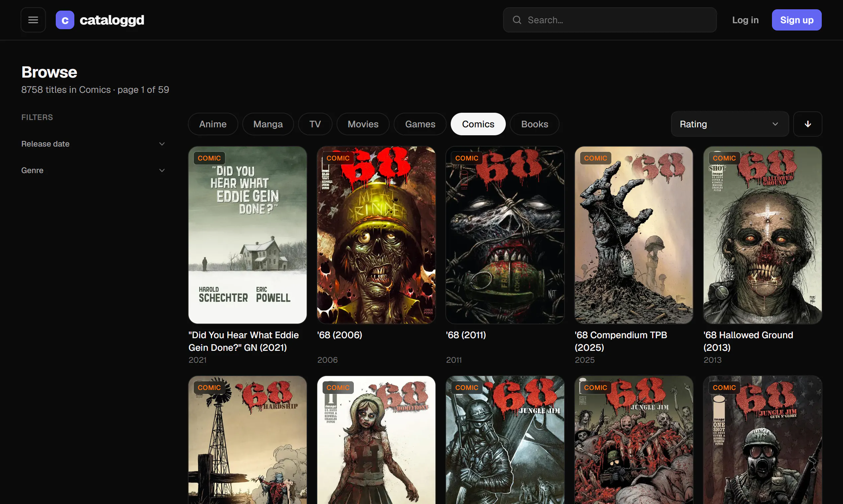The width and height of the screenshot is (843, 504).
Task: Open '68 Compendium TPB cover
Action: [x=634, y=235]
